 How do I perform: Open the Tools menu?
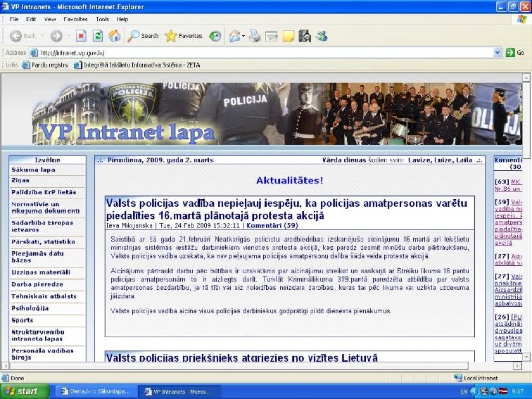[102, 19]
